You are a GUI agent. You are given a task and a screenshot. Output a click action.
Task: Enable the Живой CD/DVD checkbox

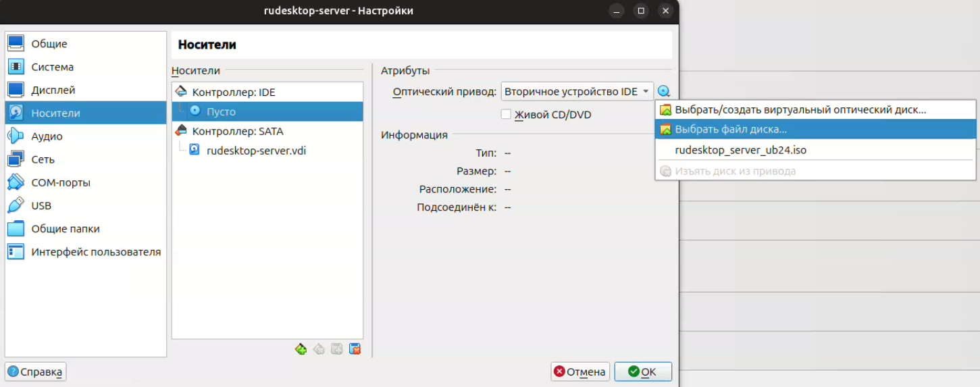click(x=506, y=115)
